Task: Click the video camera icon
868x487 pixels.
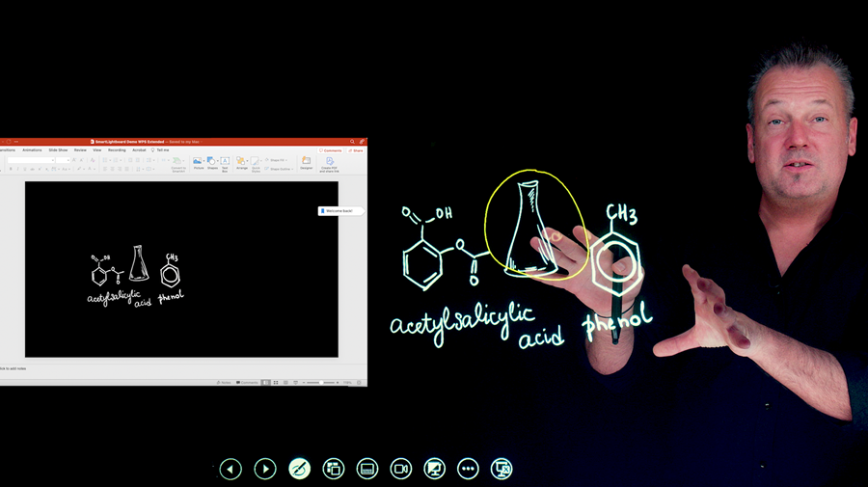Action: click(x=401, y=469)
